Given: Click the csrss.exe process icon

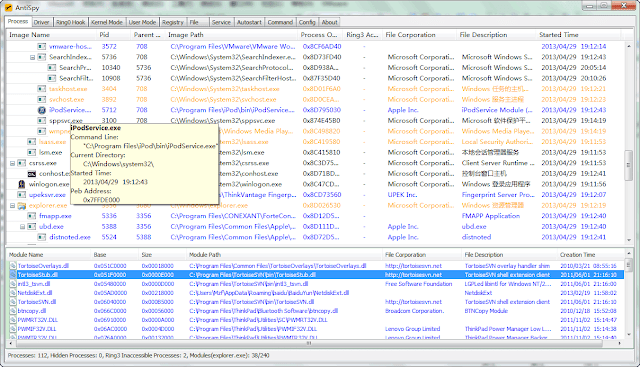Looking at the screenshot, I should click(x=22, y=163).
